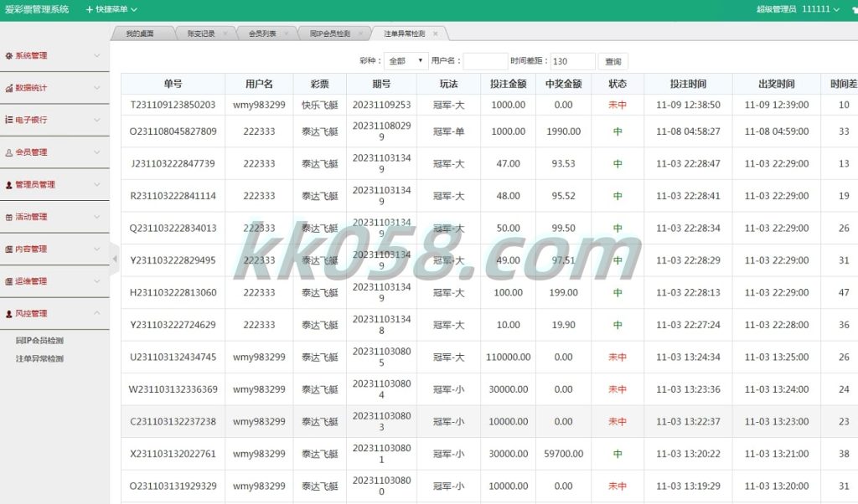The height and width of the screenshot is (504, 858).
Task: Open the 快捷菜单 dropdown arrow
Action: [x=134, y=10]
